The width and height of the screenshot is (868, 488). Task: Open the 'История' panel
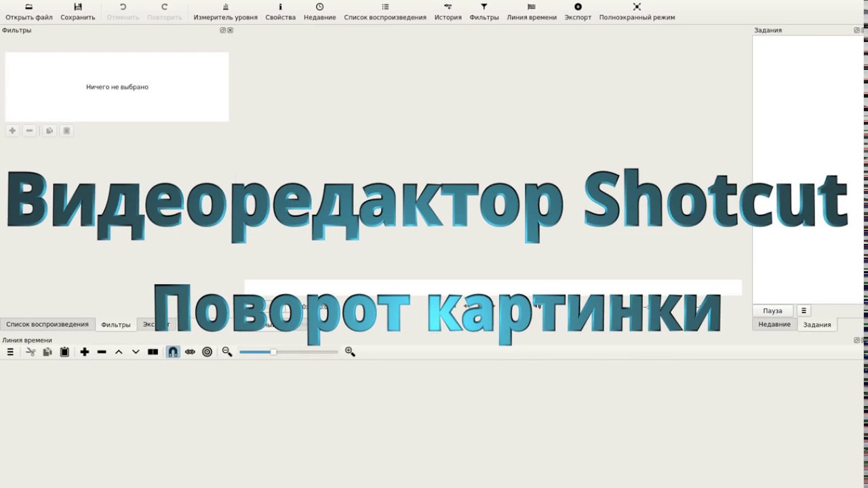[x=448, y=12]
